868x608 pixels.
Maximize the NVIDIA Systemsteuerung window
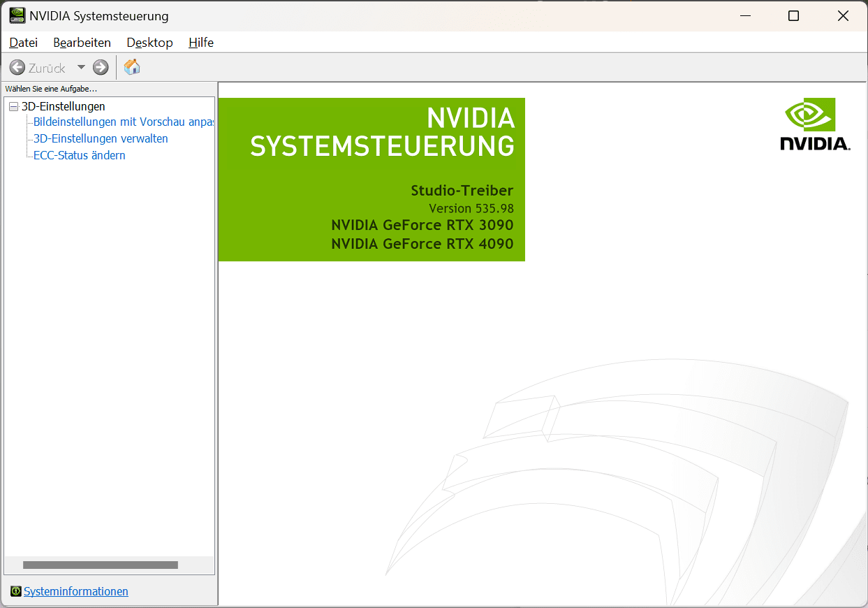(x=793, y=15)
